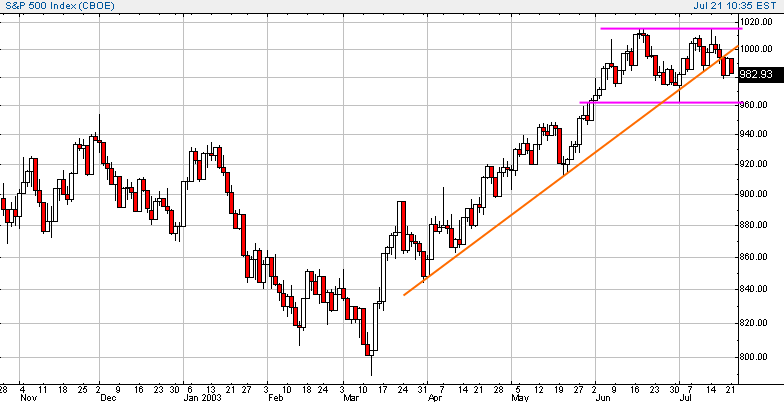Screen dimensions: 784x402
Task: Select the "Jun" month label
Action: 603,398
